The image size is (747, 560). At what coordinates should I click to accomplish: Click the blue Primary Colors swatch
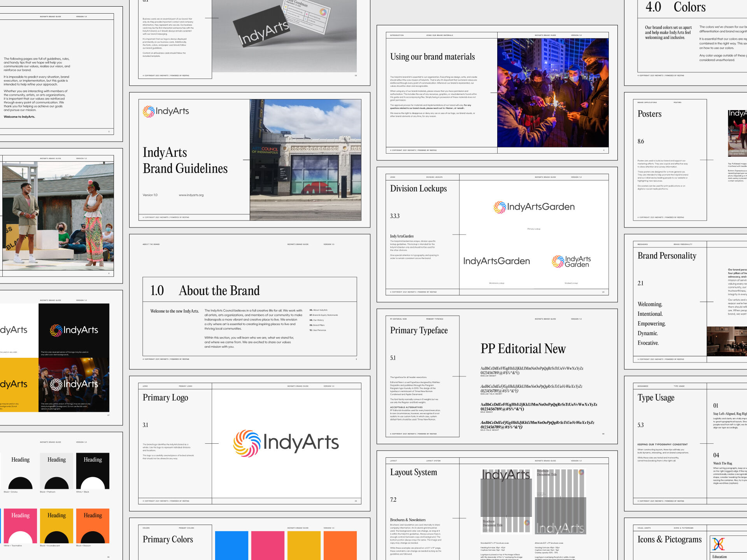[x=231, y=545]
